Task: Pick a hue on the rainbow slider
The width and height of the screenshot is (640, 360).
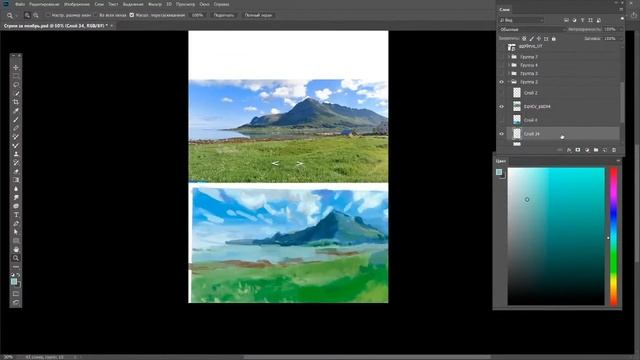Action: [614, 236]
